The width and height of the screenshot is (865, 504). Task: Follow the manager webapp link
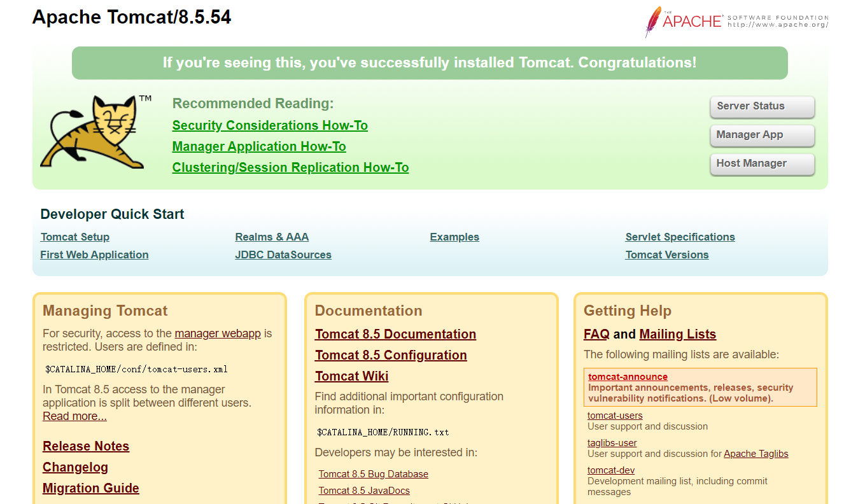(218, 333)
